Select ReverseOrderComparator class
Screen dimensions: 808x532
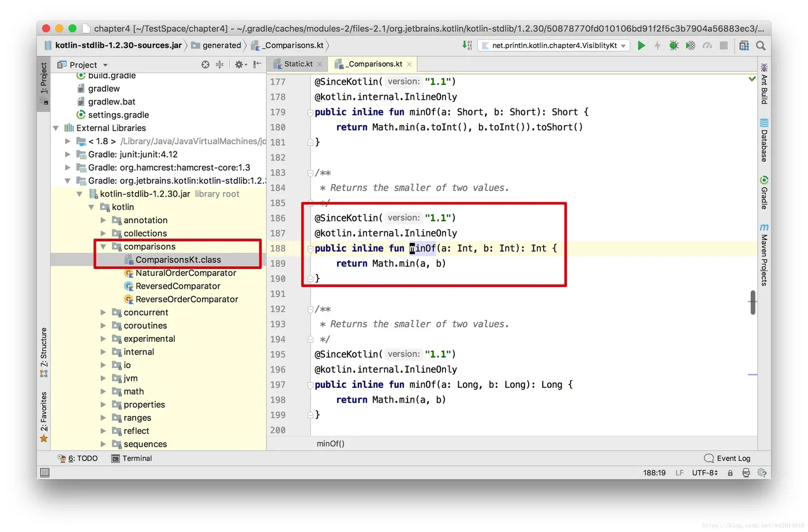point(181,299)
